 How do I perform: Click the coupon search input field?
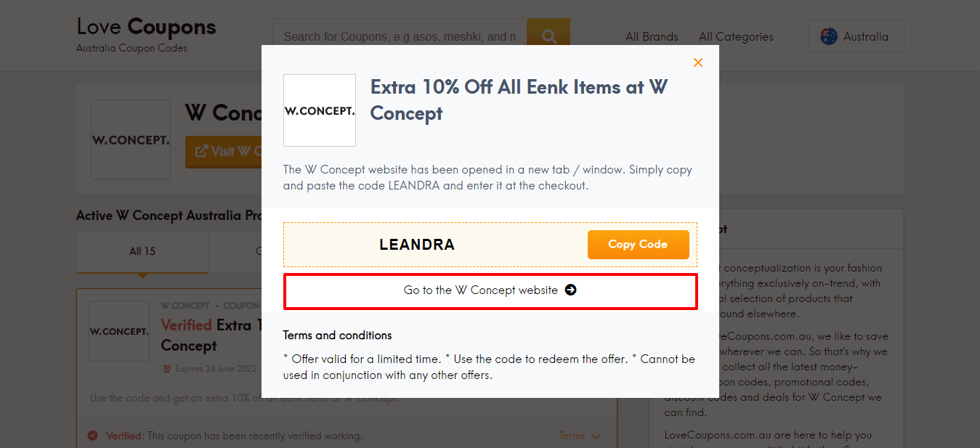400,36
